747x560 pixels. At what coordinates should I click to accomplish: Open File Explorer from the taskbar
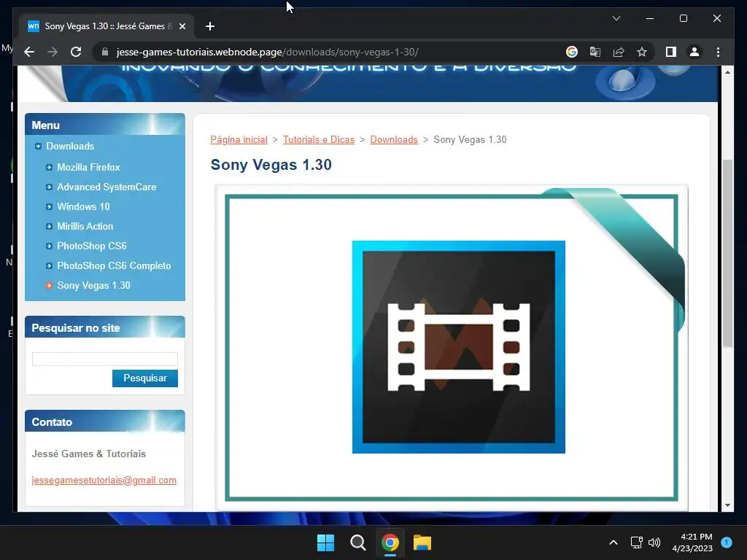(x=422, y=542)
